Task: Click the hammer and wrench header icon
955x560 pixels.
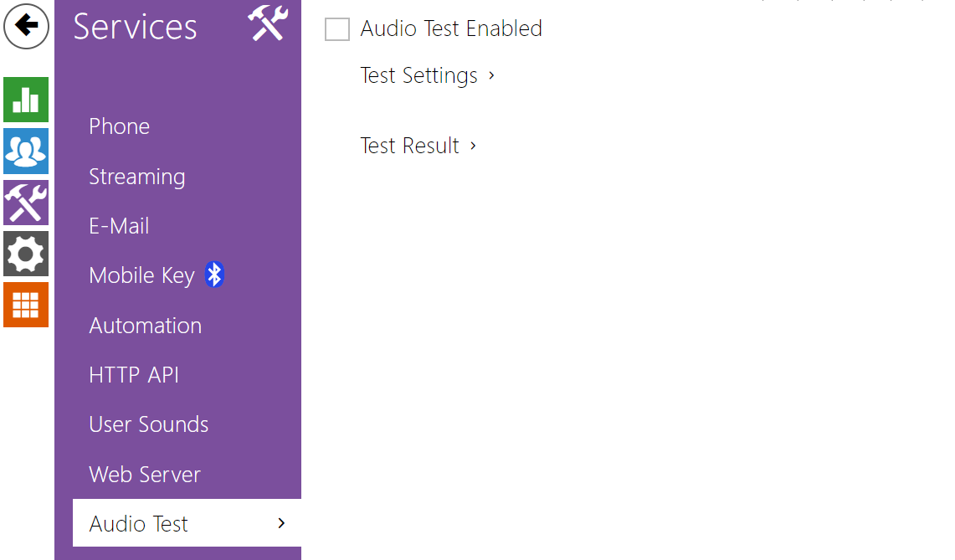Action: click(268, 23)
